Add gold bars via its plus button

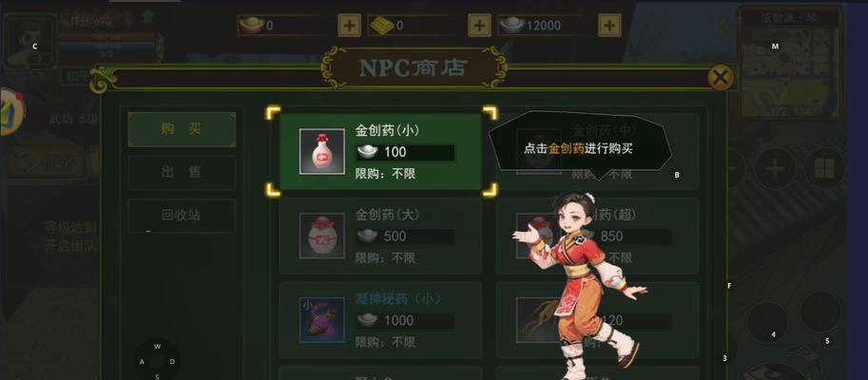tap(479, 25)
